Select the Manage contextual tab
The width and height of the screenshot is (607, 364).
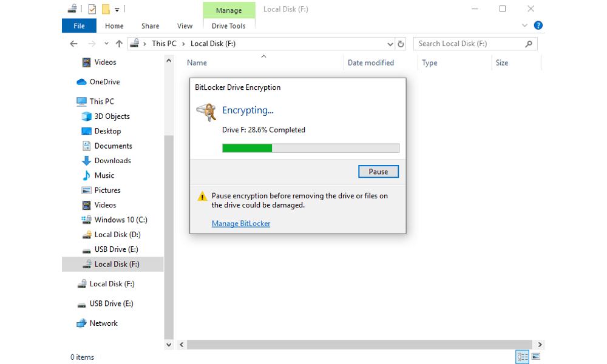click(x=229, y=10)
